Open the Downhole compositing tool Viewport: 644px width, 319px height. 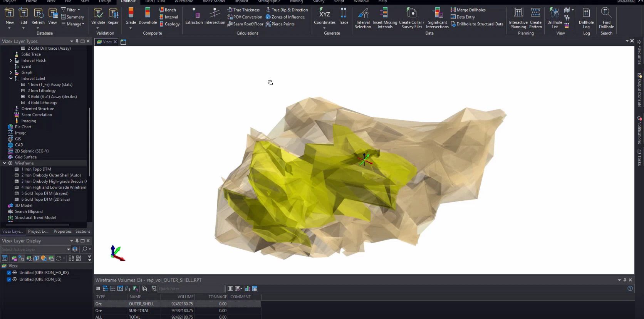(x=148, y=16)
